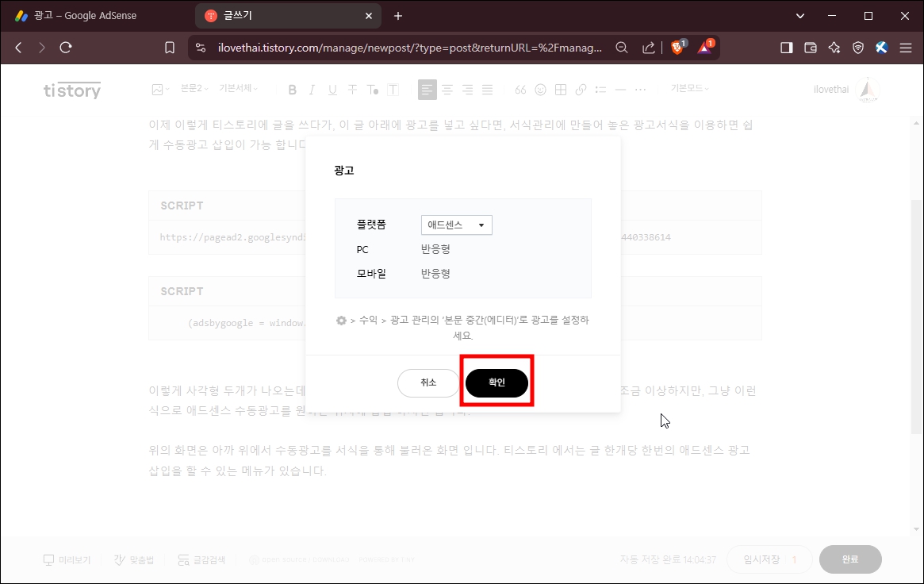Insert a horizontal divider line
Screen dimensions: 924x584
[x=620, y=89]
